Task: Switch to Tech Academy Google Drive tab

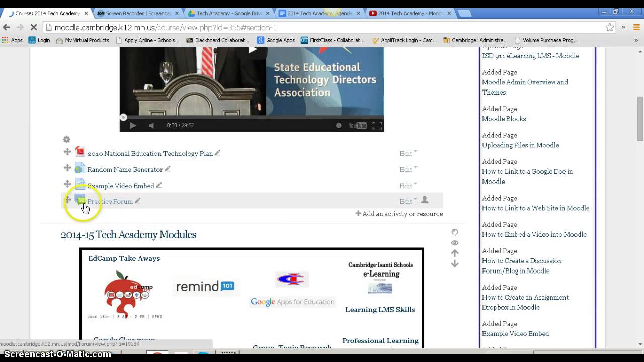Action: (228, 13)
